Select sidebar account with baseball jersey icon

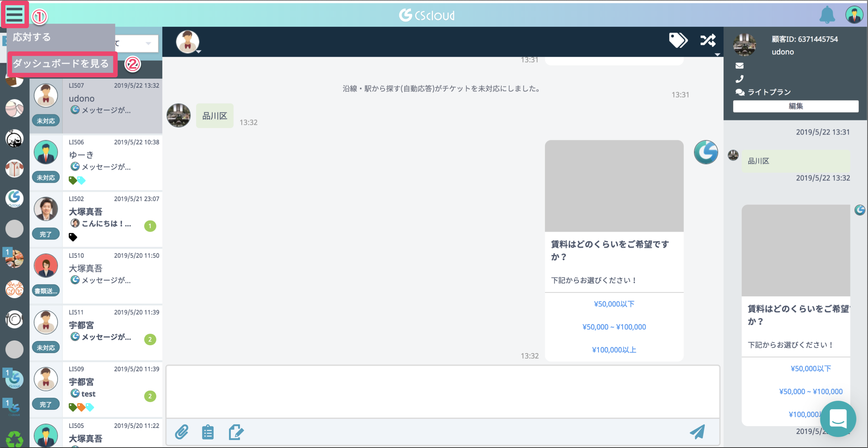coord(14,168)
